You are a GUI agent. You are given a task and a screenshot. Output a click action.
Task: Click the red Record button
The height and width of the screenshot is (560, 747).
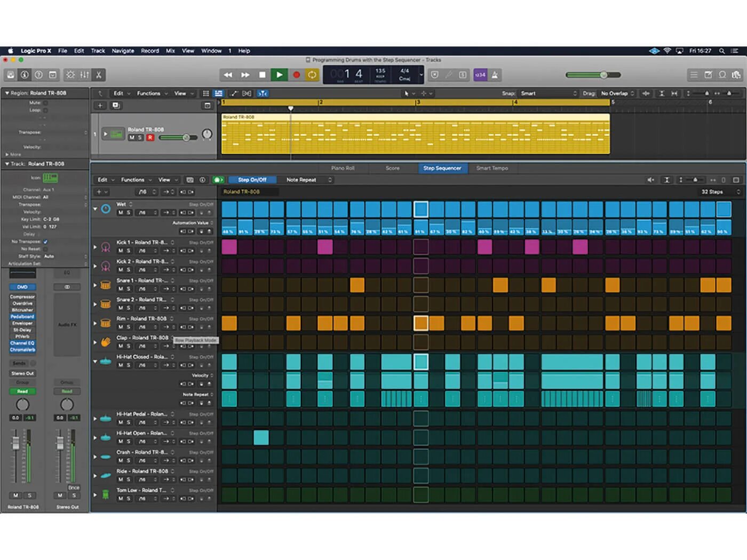tap(296, 75)
